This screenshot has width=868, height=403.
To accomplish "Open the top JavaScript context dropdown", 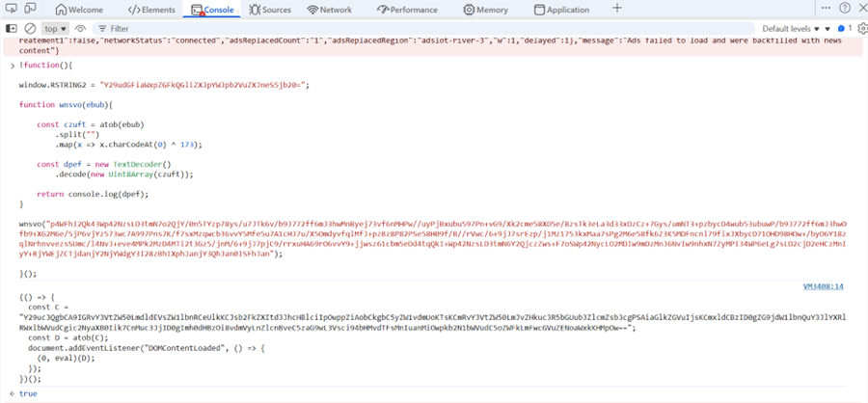I will point(55,28).
